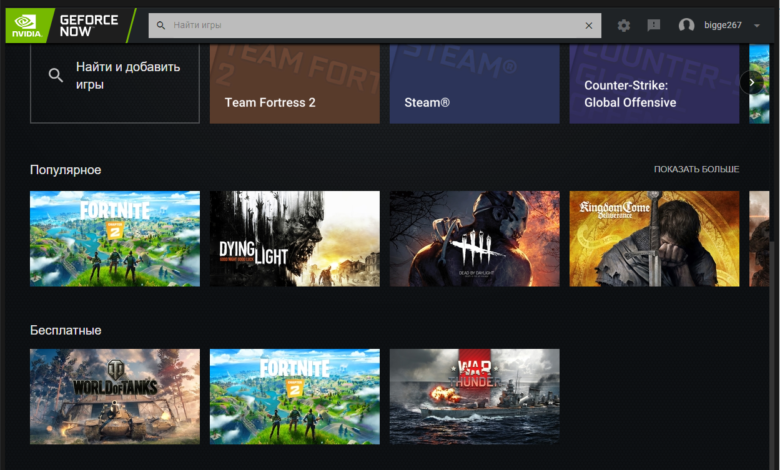Click the user avatar icon
Screen dimensions: 780x470
(686, 25)
